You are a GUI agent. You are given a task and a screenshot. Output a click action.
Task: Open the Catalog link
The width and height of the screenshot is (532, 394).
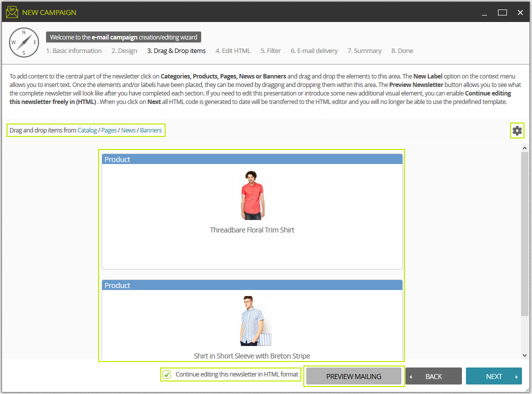pos(87,130)
